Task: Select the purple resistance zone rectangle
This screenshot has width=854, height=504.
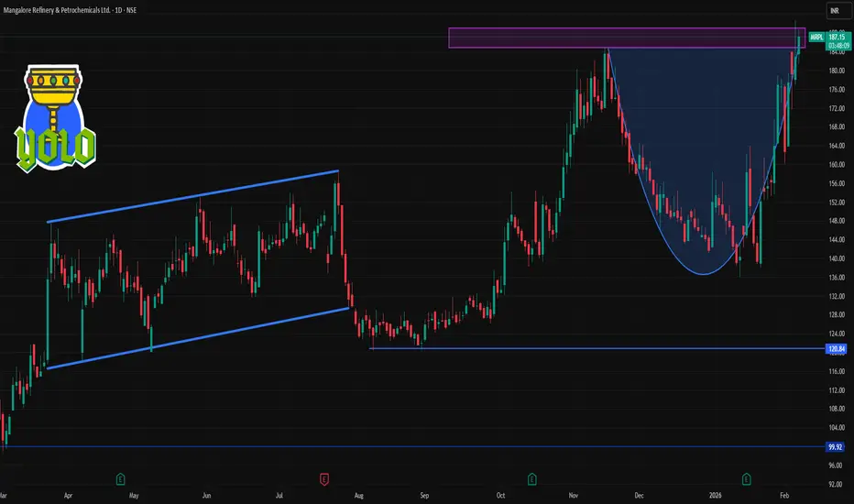Action: tap(627, 38)
